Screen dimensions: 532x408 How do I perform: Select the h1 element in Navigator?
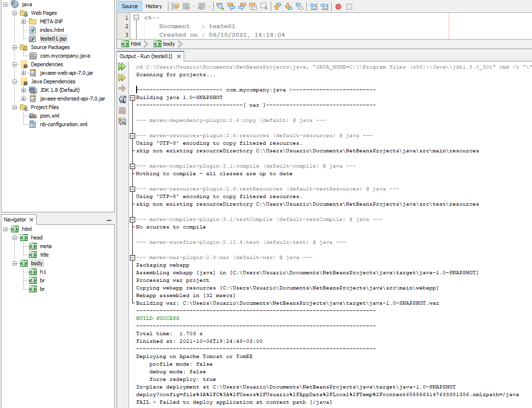pos(43,272)
